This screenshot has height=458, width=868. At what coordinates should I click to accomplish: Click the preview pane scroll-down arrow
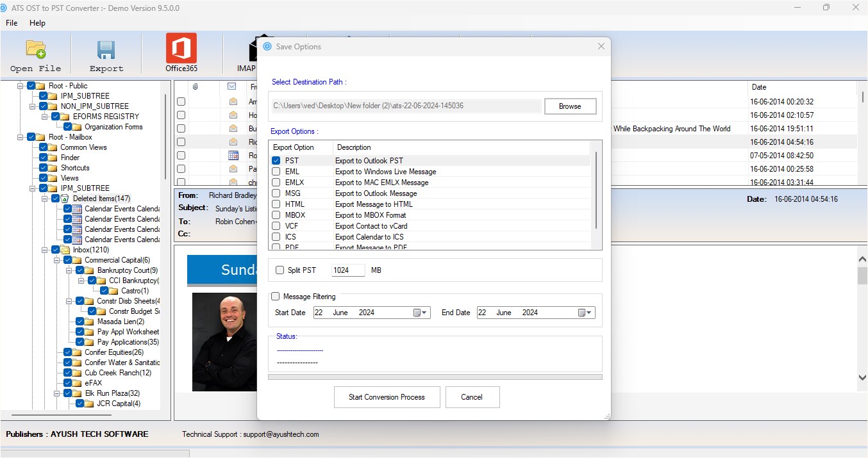pos(862,378)
